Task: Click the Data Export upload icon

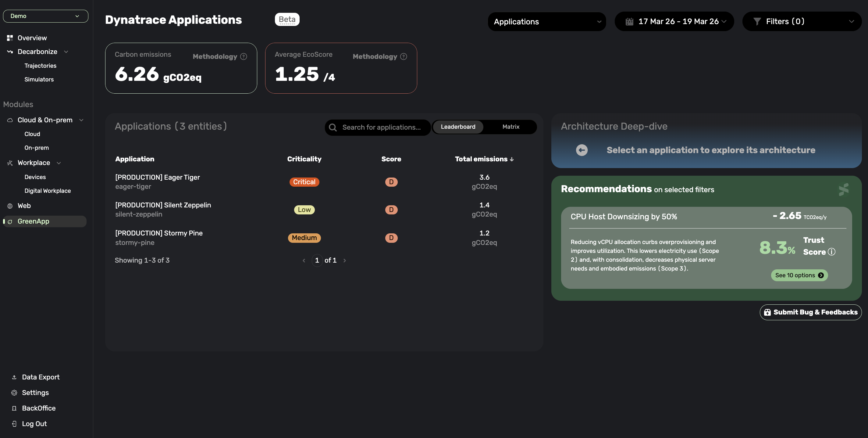Action: pos(14,377)
